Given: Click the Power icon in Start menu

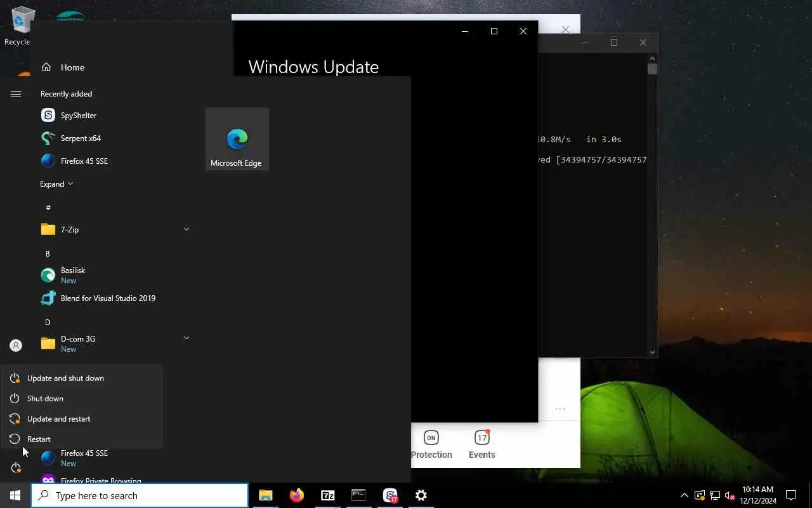Looking at the screenshot, I should 16,468.
